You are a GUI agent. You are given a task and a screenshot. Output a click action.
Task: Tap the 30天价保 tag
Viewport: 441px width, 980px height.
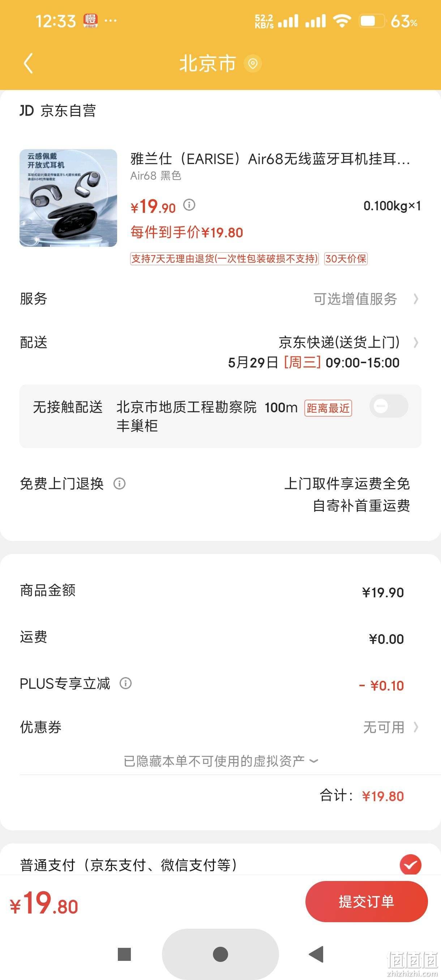346,259
